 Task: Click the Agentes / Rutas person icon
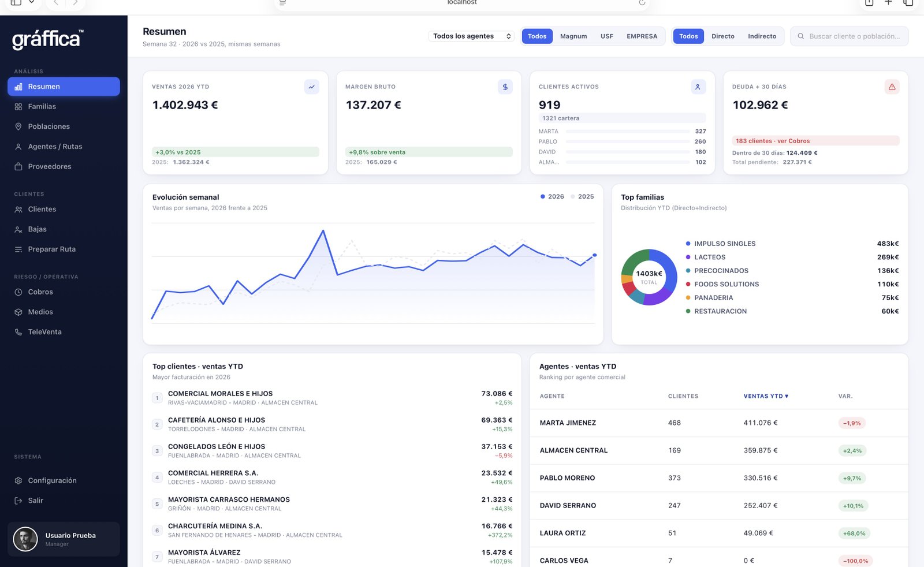[x=18, y=147]
